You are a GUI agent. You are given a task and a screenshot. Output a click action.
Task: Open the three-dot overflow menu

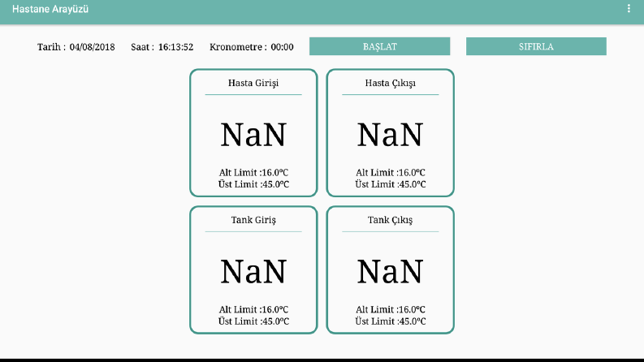click(x=629, y=9)
